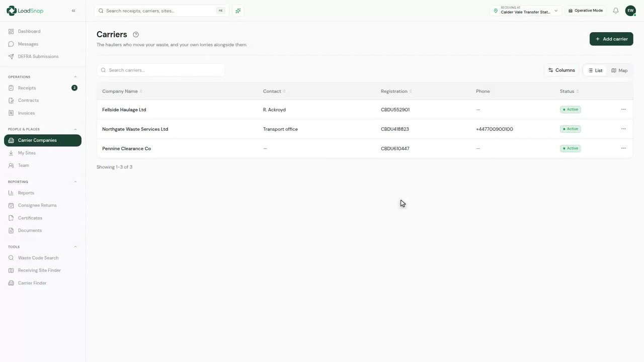Open DEFRA Submissions page

43,56
